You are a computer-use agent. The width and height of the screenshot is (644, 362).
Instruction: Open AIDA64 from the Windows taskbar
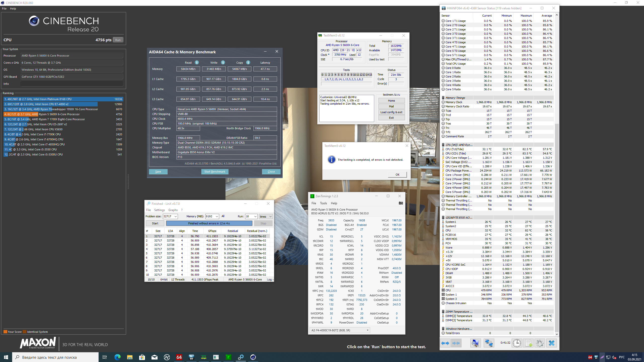pos(179,357)
